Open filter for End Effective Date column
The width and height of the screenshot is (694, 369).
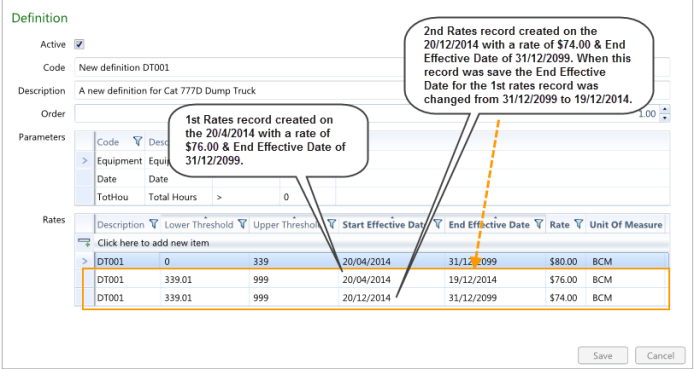[x=539, y=224]
